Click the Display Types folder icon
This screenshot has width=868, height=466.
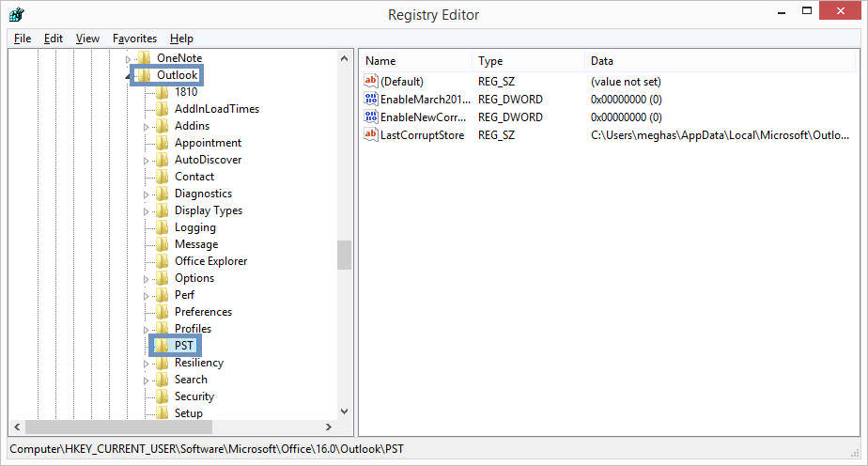coord(163,210)
